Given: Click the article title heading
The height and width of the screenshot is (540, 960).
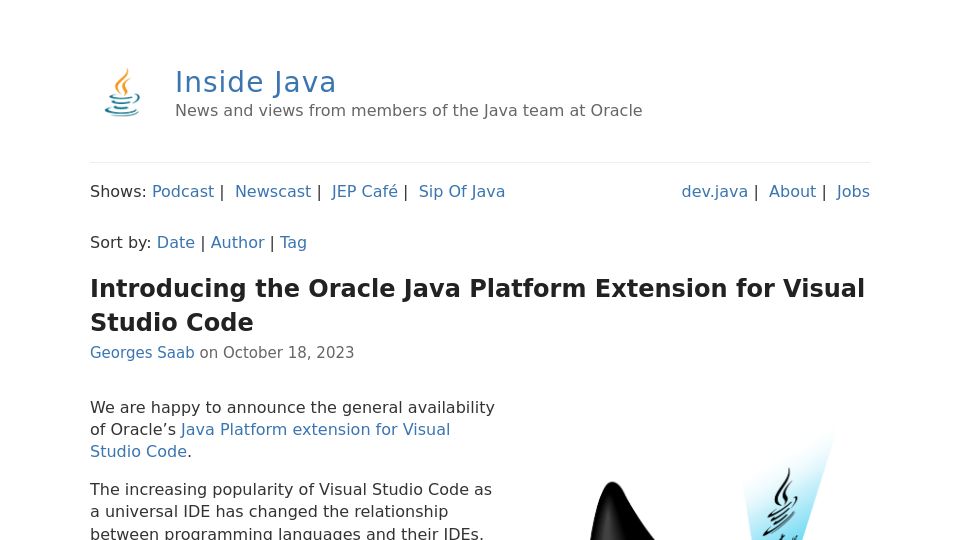Looking at the screenshot, I should click(x=478, y=305).
